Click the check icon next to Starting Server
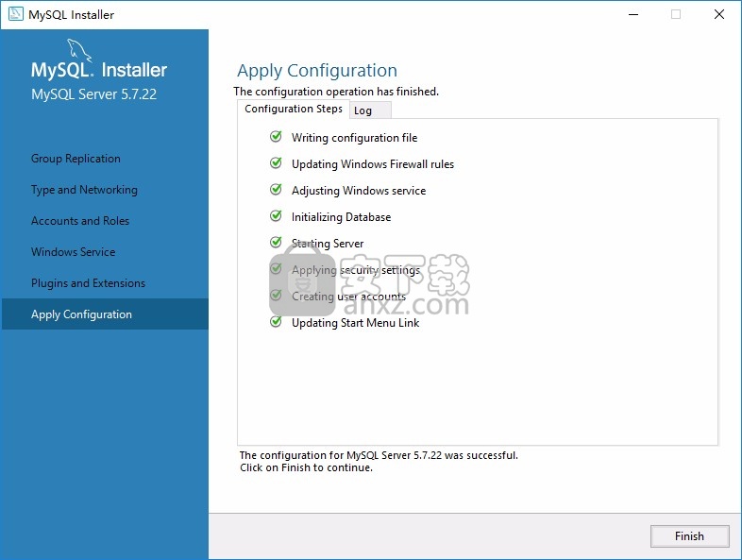 276,243
